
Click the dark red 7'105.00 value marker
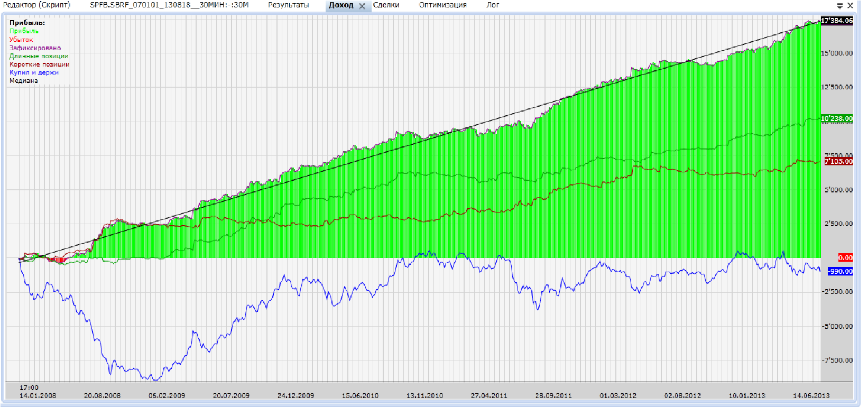838,161
